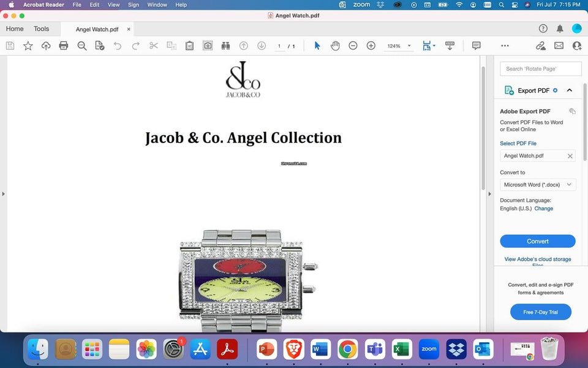Open the File menu

(x=77, y=5)
